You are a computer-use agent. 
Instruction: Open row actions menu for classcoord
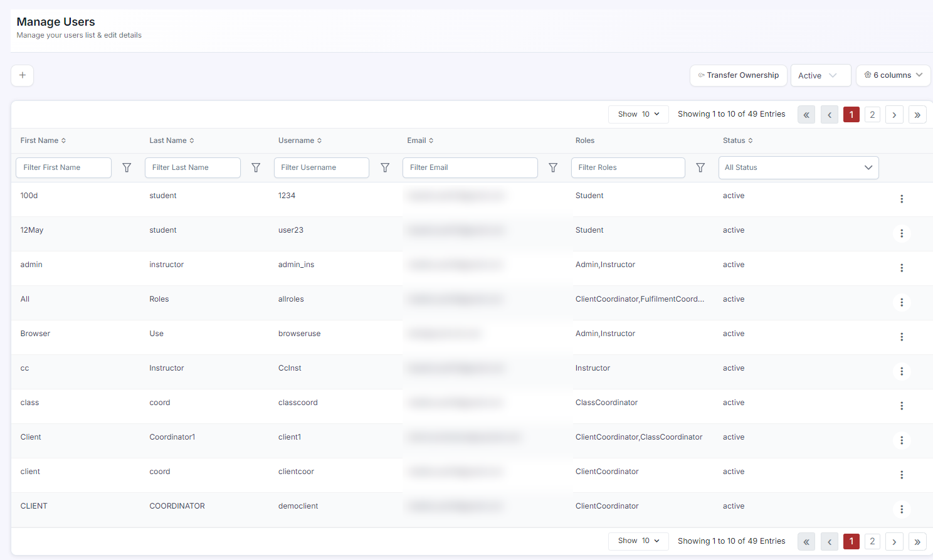[x=902, y=406]
